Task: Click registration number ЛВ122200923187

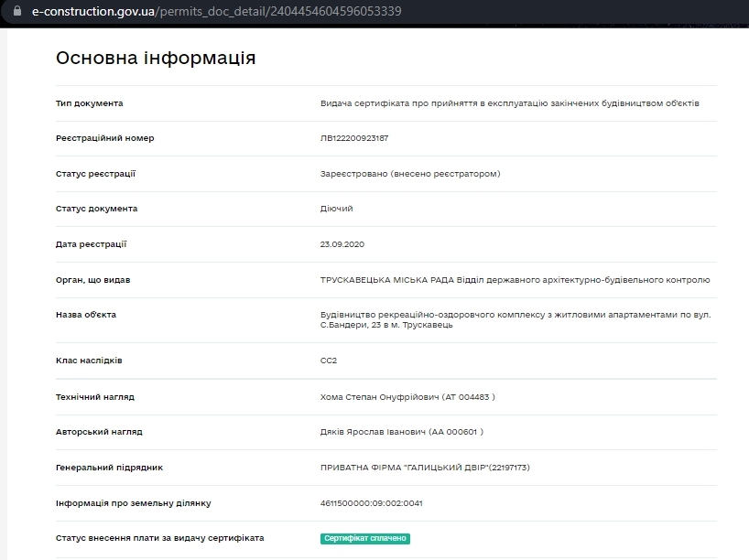Action: 354,138
